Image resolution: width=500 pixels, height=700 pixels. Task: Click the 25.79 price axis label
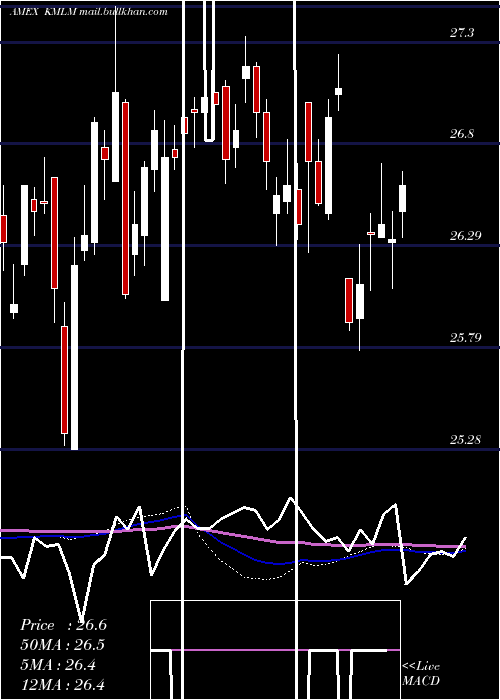pyautogui.click(x=466, y=338)
